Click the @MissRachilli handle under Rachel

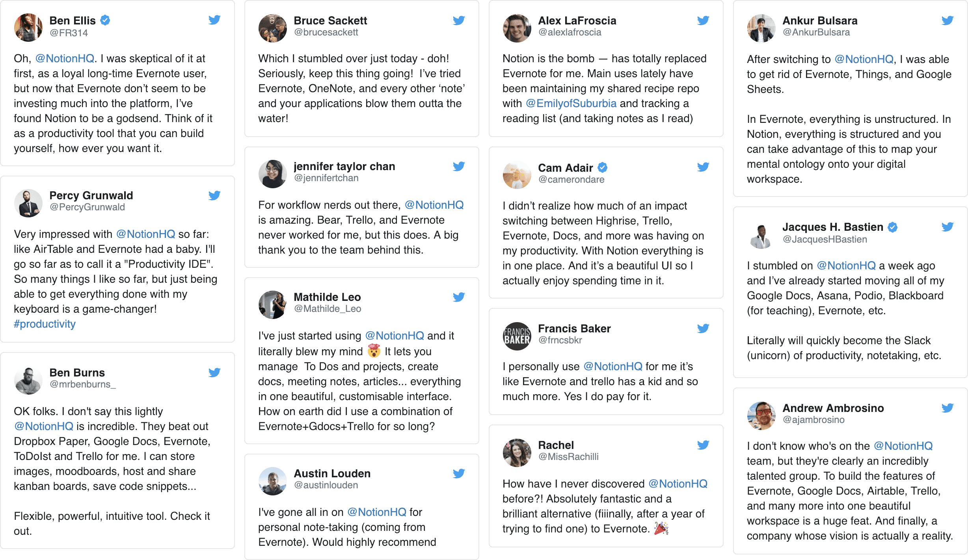click(x=569, y=457)
